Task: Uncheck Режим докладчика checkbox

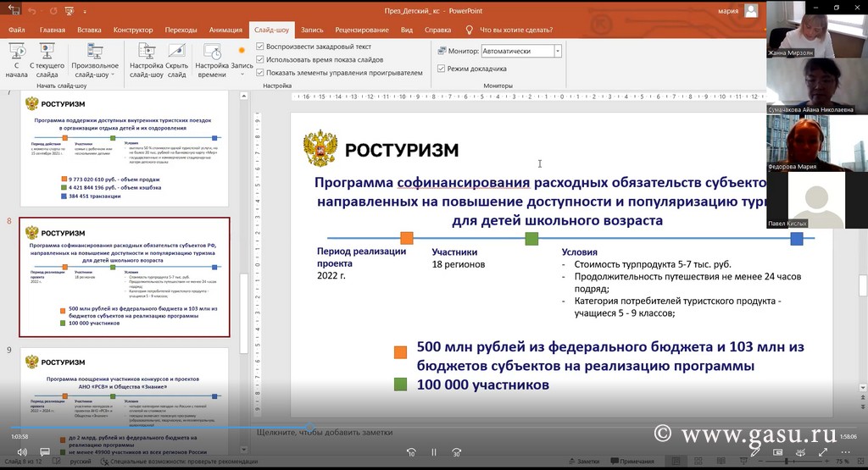Action: [442, 69]
